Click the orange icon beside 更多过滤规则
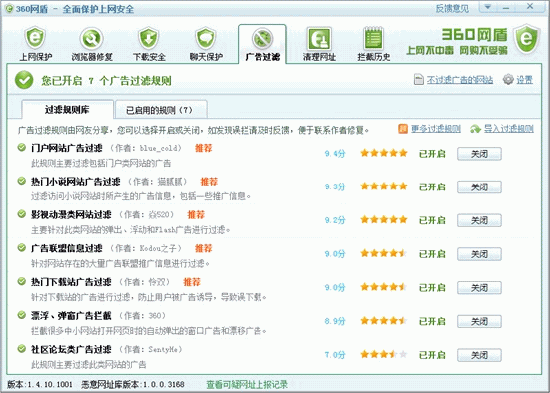550x393 pixels. pos(403,129)
